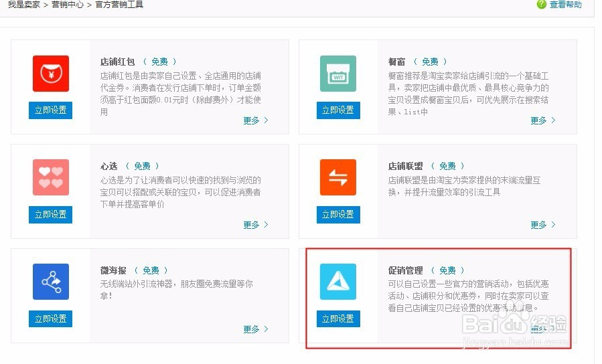Go to 我是卖家 in breadcrumb
Viewport: 602px width, 364px height.
(24, 5)
